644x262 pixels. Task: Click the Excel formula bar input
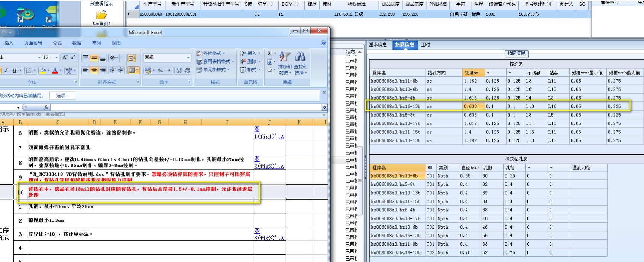pos(186,107)
